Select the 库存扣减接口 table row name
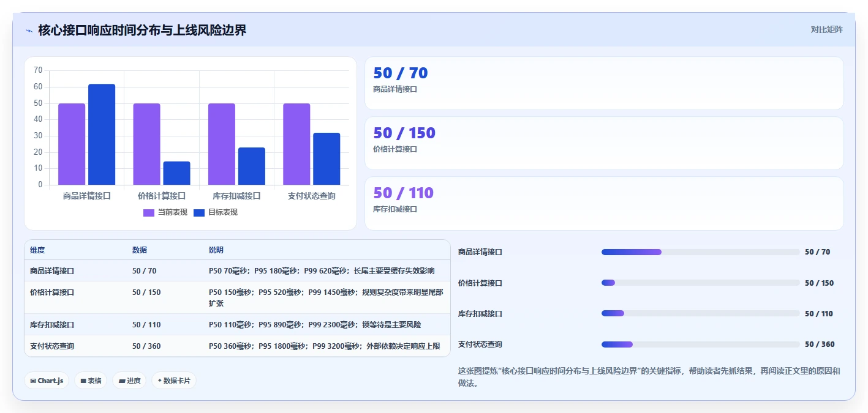The image size is (868, 413). tap(52, 325)
